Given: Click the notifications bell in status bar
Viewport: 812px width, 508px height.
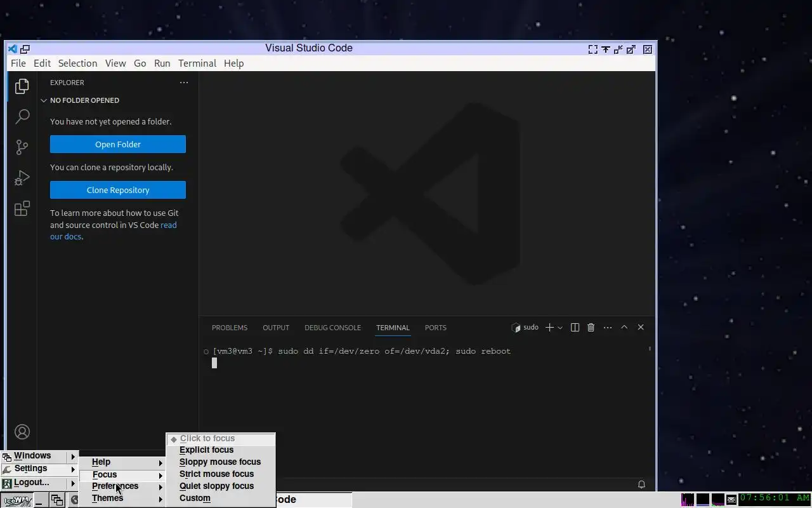Looking at the screenshot, I should pos(641,485).
